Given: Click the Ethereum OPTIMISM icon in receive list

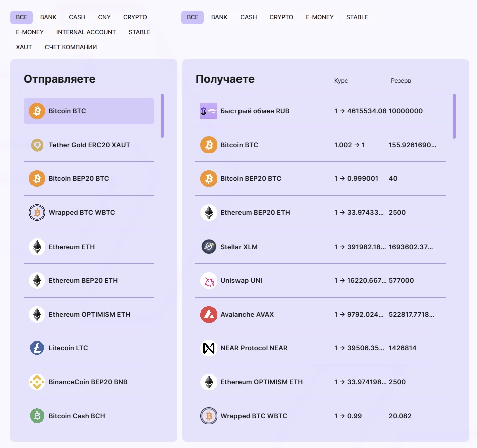Looking at the screenshot, I should coord(209,382).
